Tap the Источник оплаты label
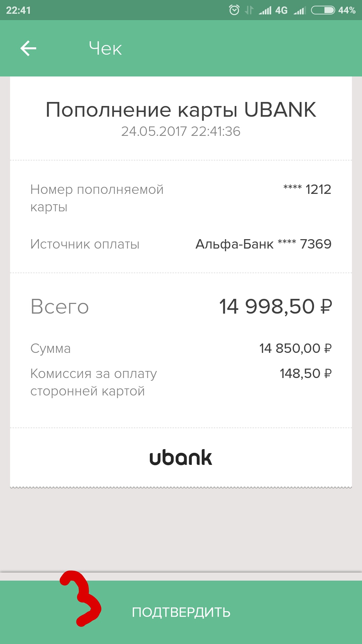This screenshot has width=362, height=644. (x=85, y=244)
